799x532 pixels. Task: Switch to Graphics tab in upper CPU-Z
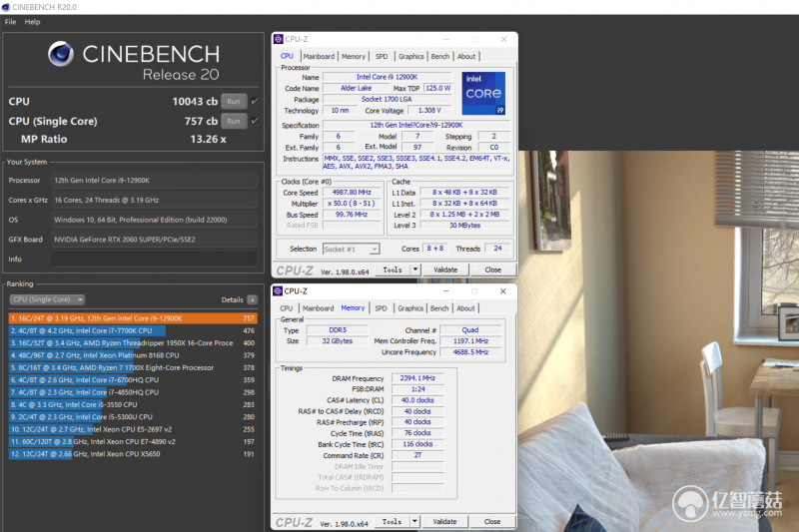pos(411,57)
